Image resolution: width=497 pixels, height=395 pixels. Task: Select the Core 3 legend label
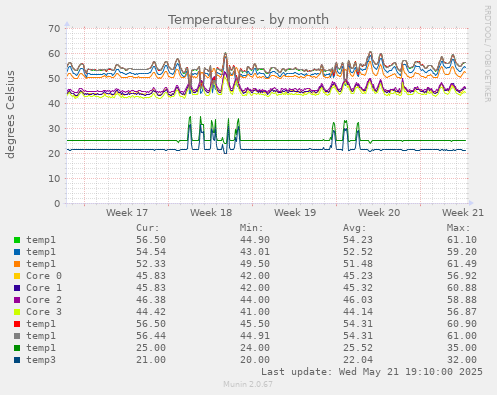[x=44, y=312]
